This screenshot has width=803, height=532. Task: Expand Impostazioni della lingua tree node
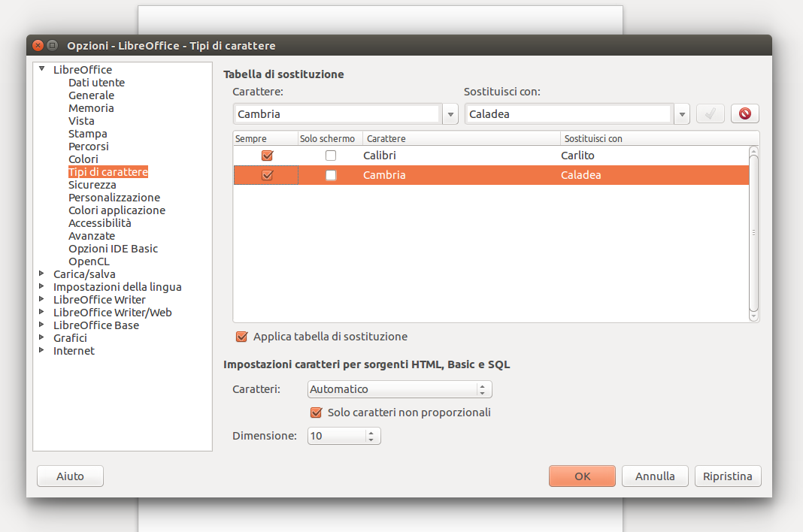tap(42, 286)
